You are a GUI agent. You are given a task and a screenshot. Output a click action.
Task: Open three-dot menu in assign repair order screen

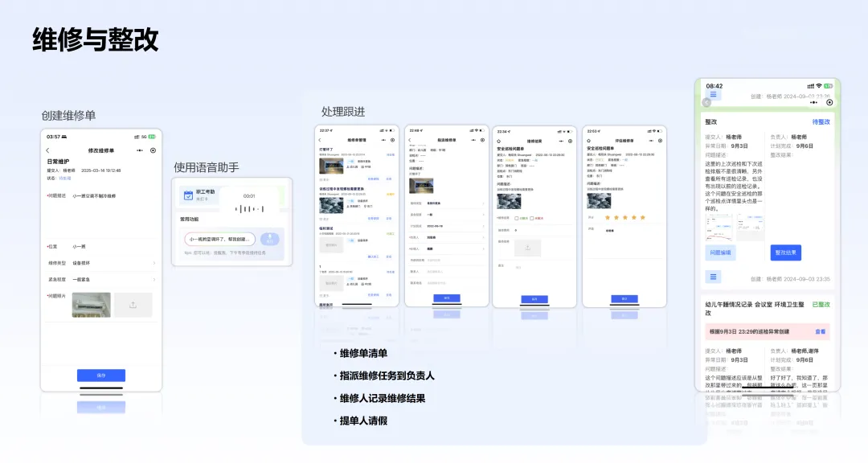pos(473,140)
